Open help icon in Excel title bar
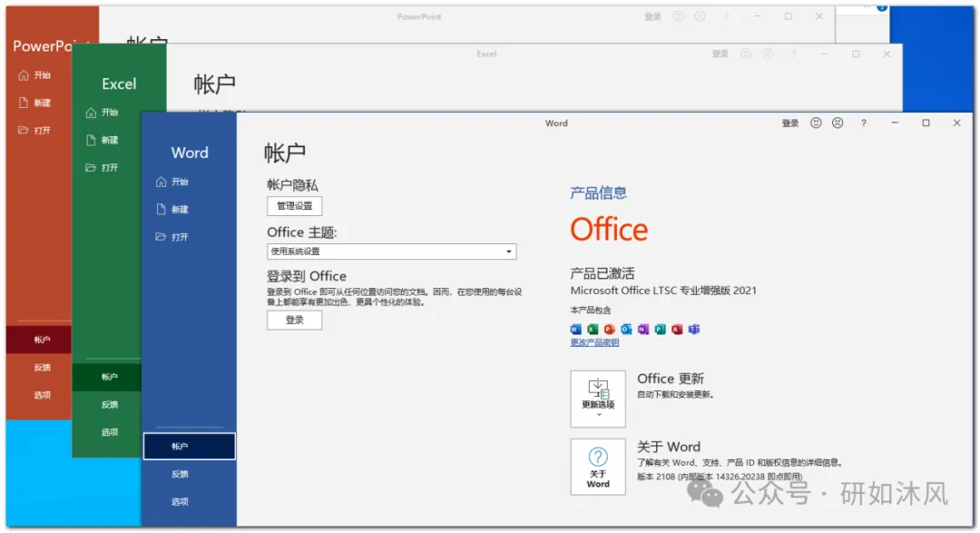980x533 pixels. 794,54
